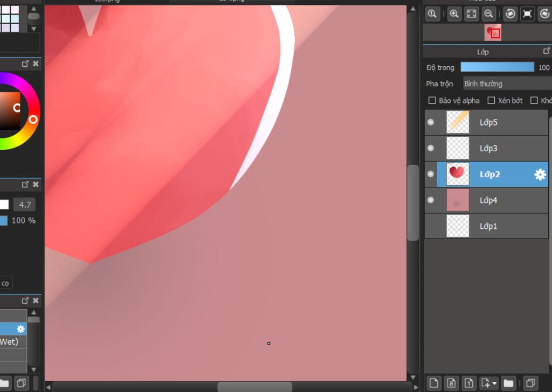Reset canvas rotation in navigator
This screenshot has width=552, height=392.
pyautogui.click(x=527, y=14)
